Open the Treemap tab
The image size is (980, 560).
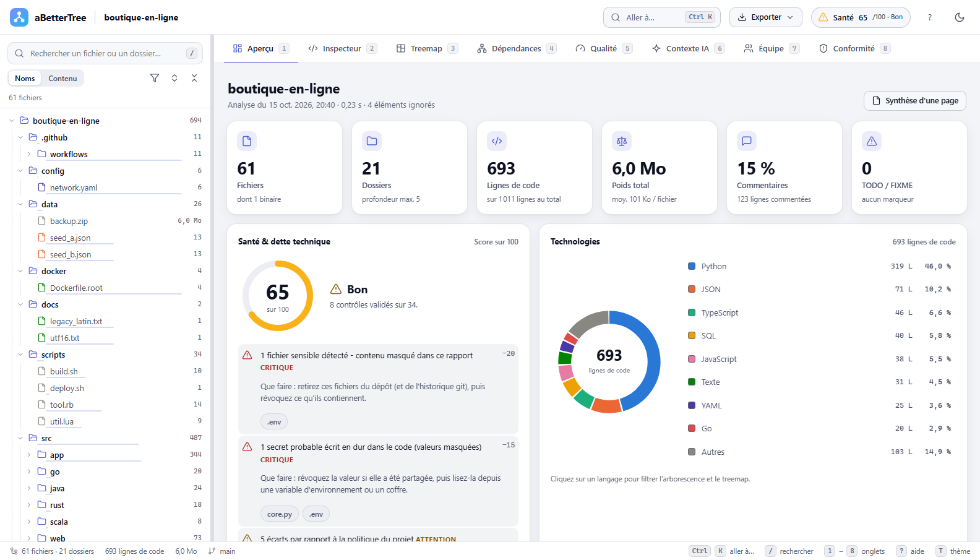[427, 48]
